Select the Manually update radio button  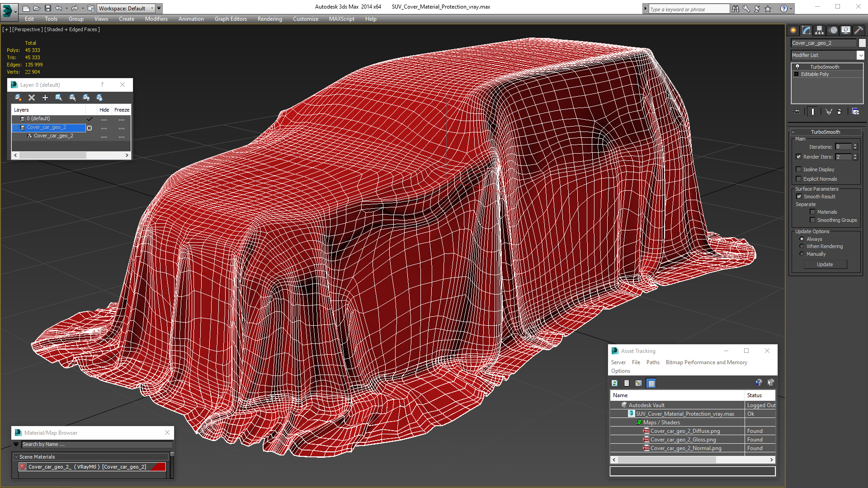pos(802,254)
